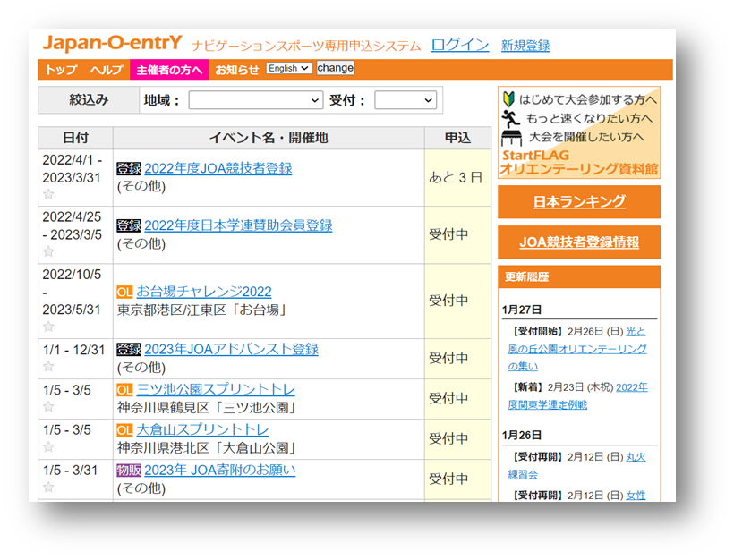The image size is (734, 560).
Task: Click the ログイン link
Action: click(459, 44)
